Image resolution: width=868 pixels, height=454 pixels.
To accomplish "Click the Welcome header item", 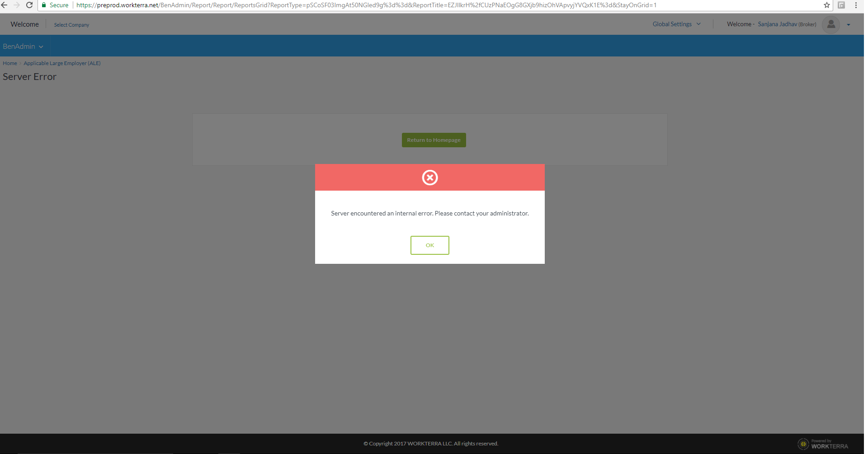I will click(x=25, y=24).
